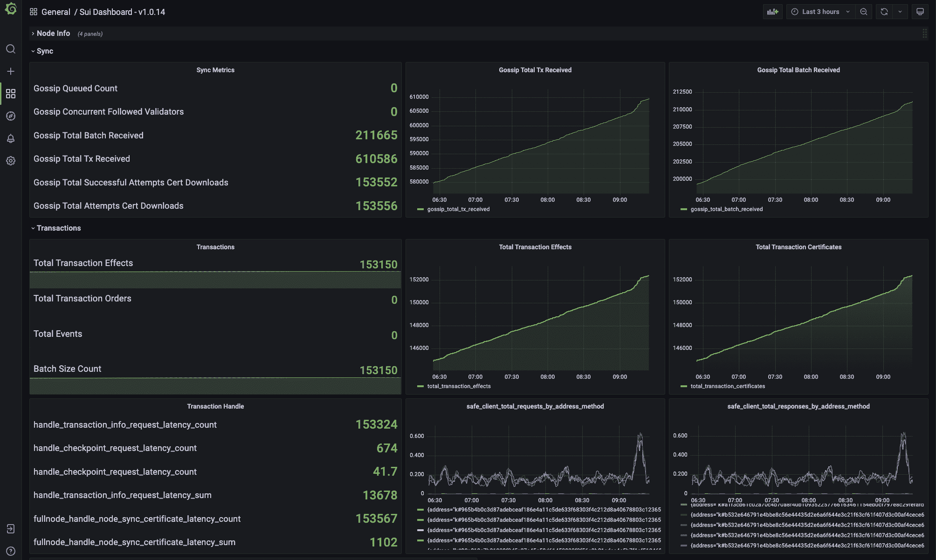Click the refresh dashboard icon

click(x=884, y=12)
